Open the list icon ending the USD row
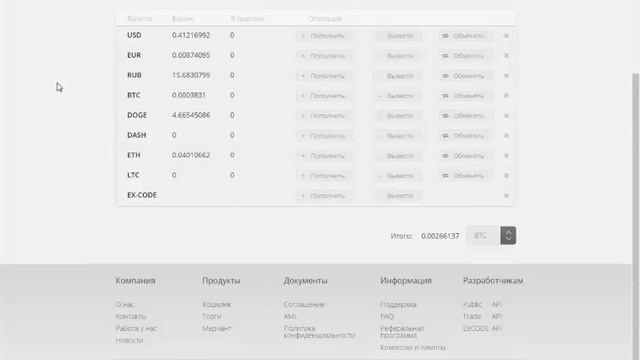The height and width of the screenshot is (360, 640). pyautogui.click(x=506, y=36)
